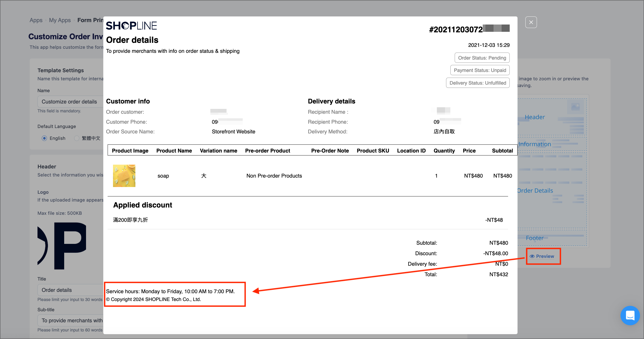The image size is (644, 339).
Task: Click the Pre-Order Note column header
Action: 330,151
